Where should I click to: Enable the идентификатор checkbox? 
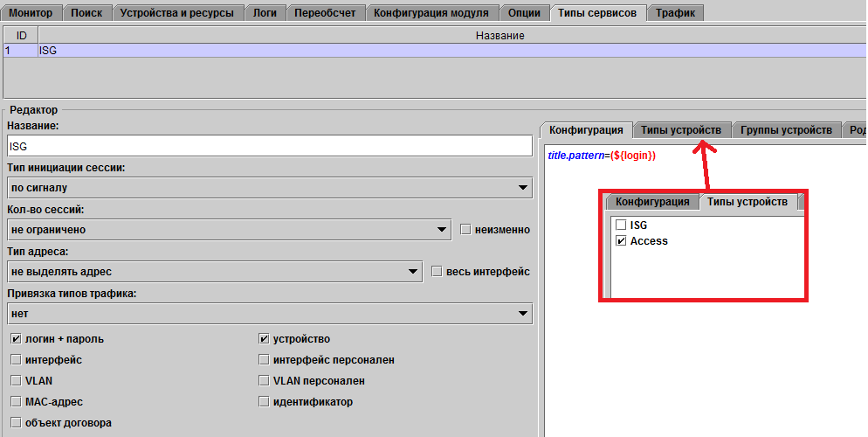(x=264, y=402)
